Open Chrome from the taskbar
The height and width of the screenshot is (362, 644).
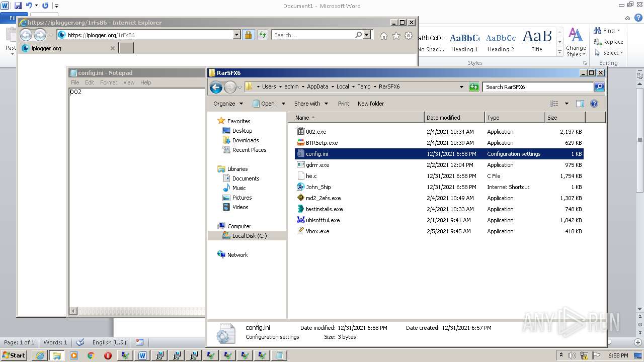pyautogui.click(x=91, y=355)
